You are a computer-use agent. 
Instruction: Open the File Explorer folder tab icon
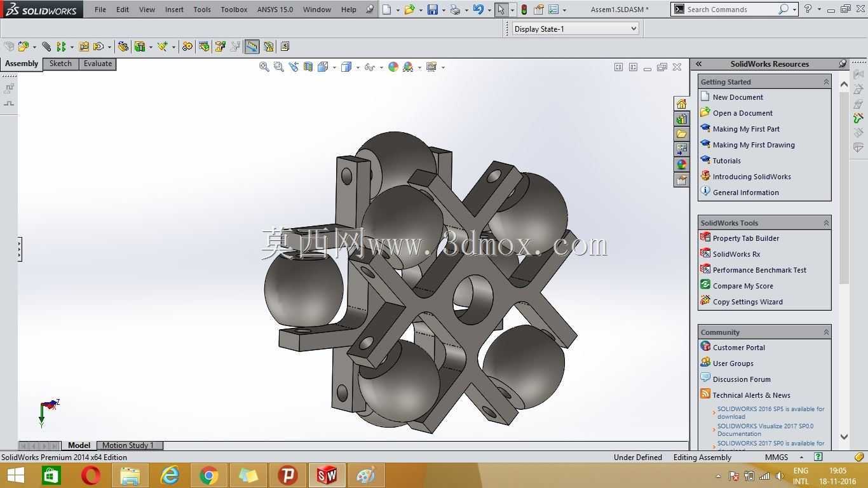point(681,134)
